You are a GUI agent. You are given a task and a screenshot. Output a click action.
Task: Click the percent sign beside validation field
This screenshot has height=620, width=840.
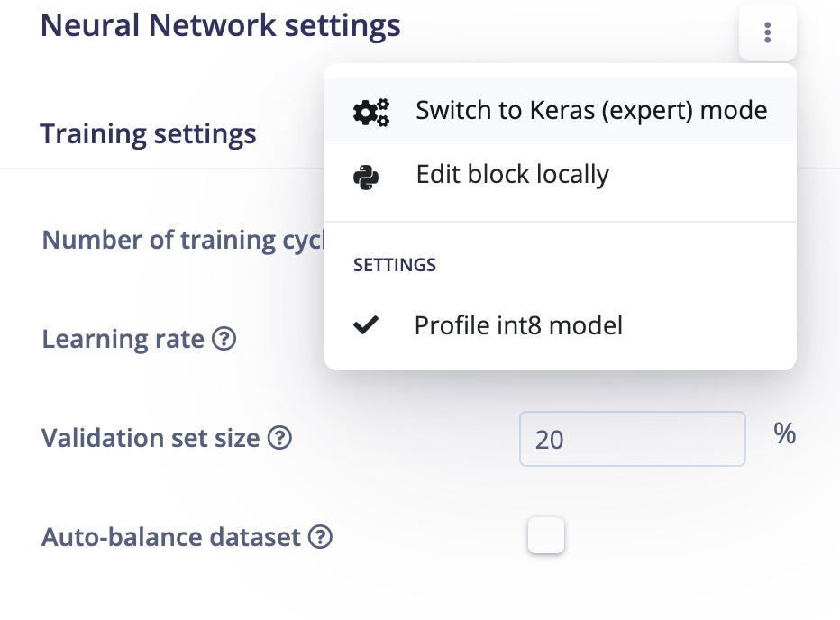[x=784, y=433]
